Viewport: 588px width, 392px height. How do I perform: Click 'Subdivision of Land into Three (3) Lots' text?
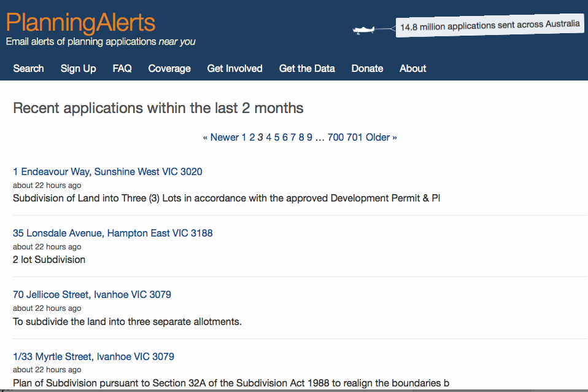226,198
